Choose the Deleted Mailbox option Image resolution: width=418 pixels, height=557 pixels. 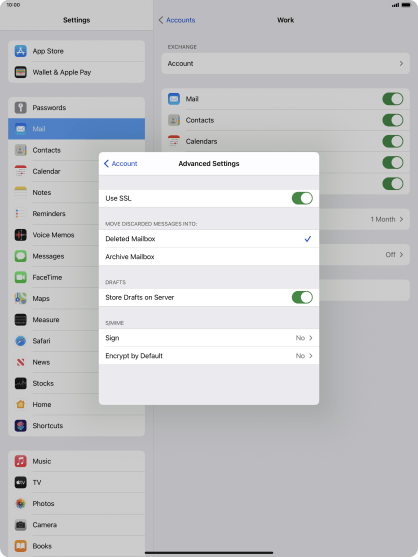pyautogui.click(x=209, y=239)
